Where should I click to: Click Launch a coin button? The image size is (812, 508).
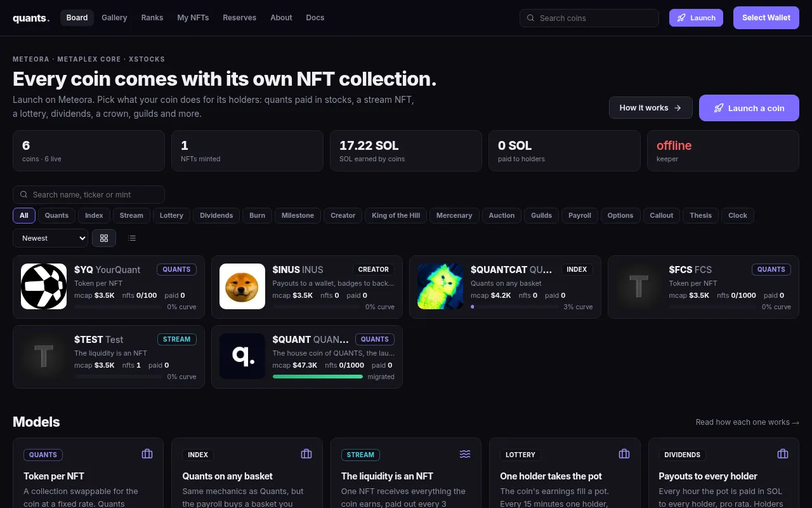click(749, 108)
